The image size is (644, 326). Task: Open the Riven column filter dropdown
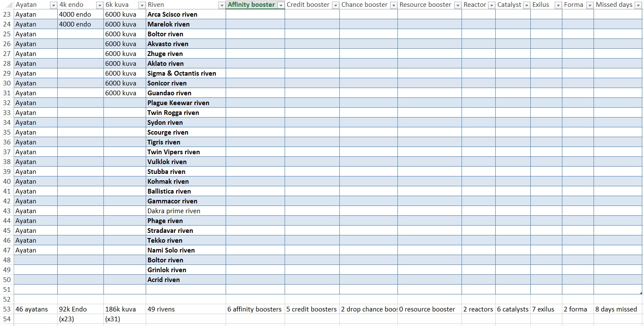[222, 5]
